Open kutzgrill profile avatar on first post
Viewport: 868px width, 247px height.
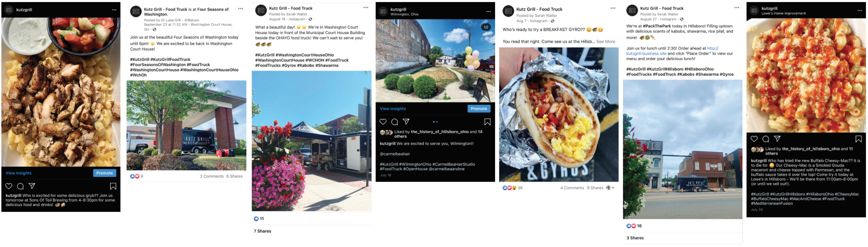[9, 10]
